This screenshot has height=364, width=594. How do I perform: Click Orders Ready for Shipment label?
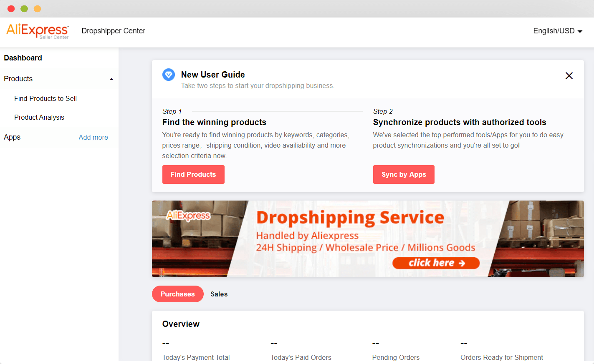(502, 357)
